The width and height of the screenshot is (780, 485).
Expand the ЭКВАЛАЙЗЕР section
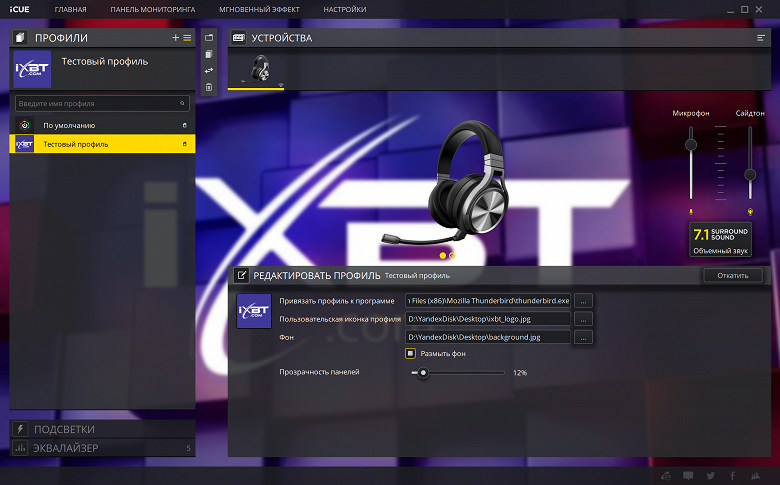[x=102, y=448]
